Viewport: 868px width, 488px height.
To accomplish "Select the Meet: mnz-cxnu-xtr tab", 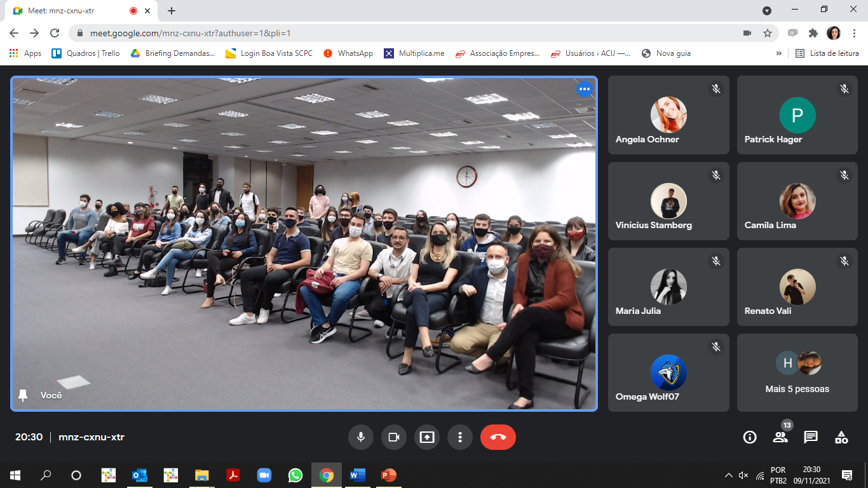I will pos(81,11).
